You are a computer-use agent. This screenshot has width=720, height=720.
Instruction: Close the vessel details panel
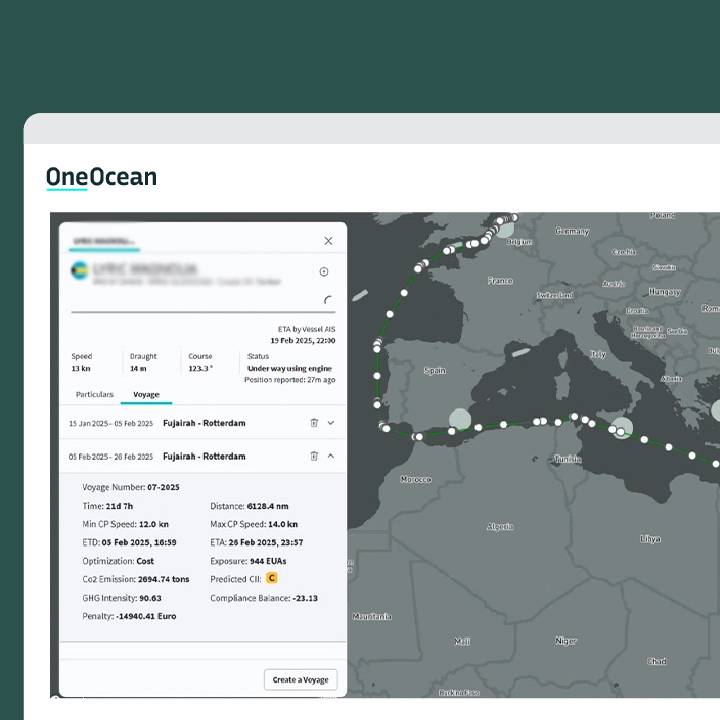(328, 241)
